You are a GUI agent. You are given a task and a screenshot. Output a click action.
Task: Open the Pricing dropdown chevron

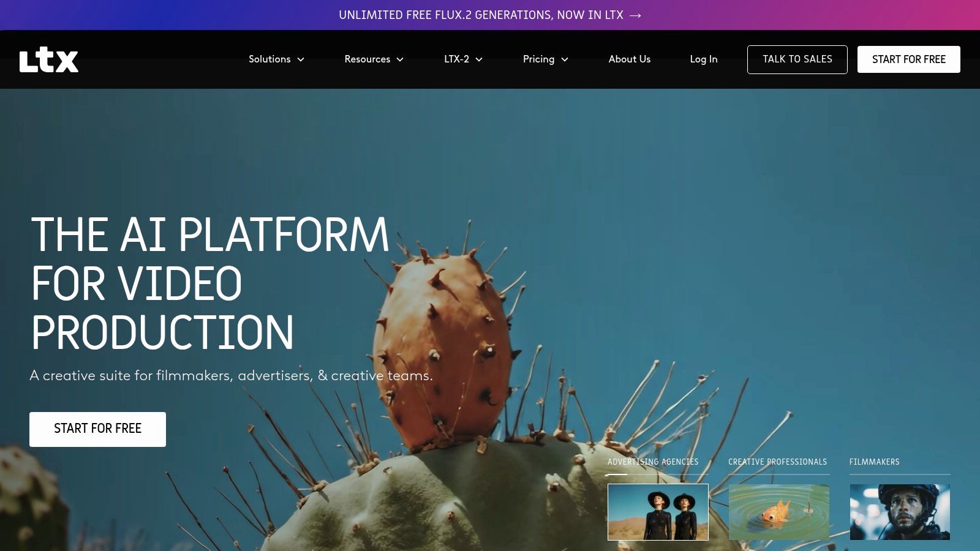pos(565,59)
